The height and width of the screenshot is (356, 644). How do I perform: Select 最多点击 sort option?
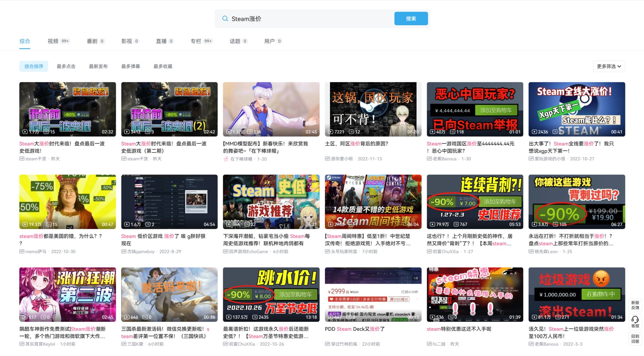(66, 66)
